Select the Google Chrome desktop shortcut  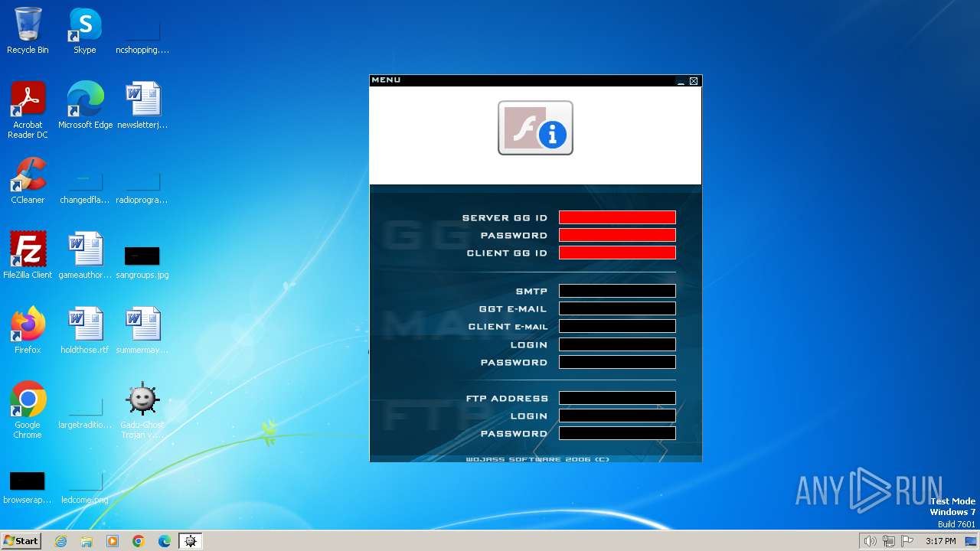click(x=28, y=410)
